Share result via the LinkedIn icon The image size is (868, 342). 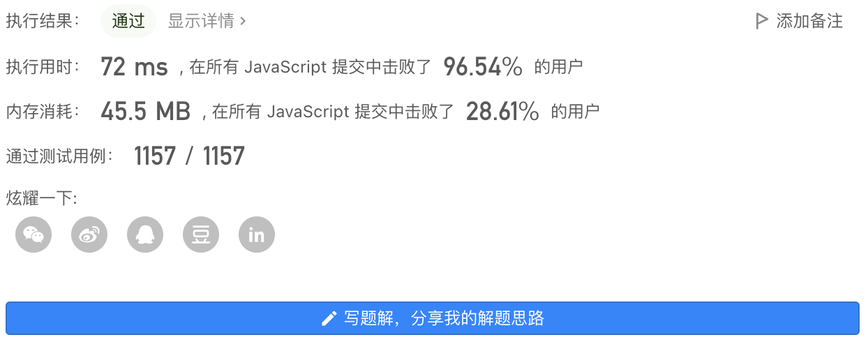click(257, 235)
